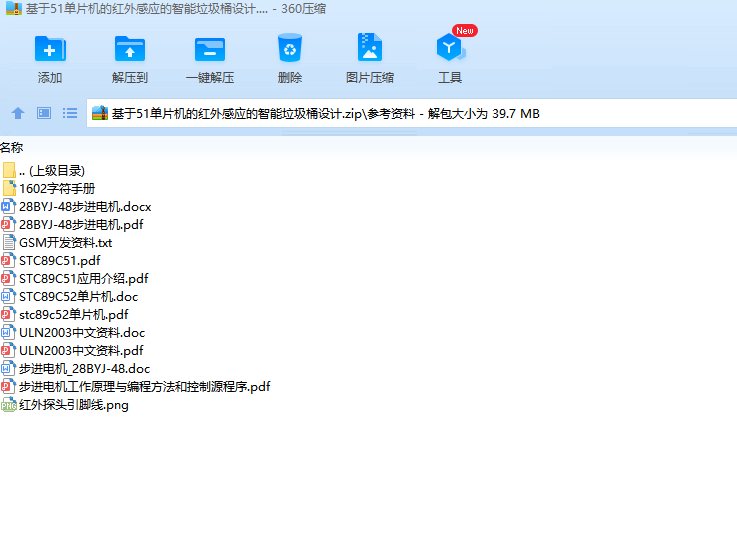Click the text file icon of GSM开发资料.txt
737x554 pixels.
coord(9,242)
